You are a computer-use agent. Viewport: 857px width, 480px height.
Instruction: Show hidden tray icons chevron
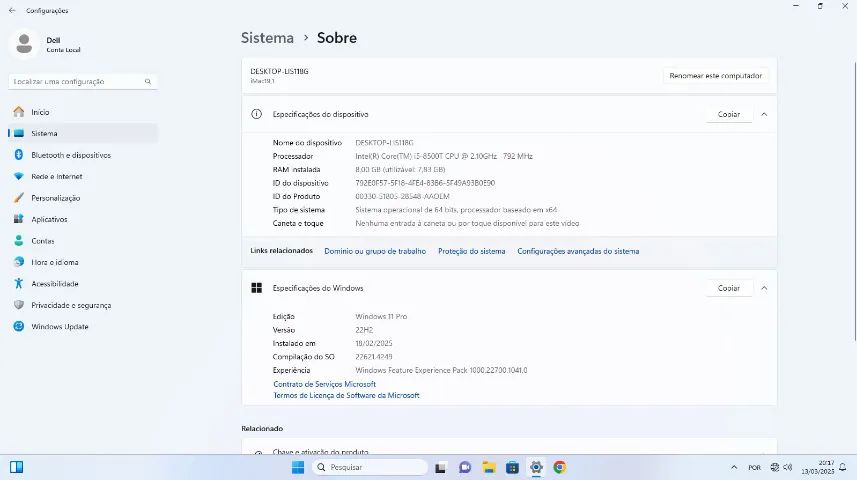click(x=734, y=467)
